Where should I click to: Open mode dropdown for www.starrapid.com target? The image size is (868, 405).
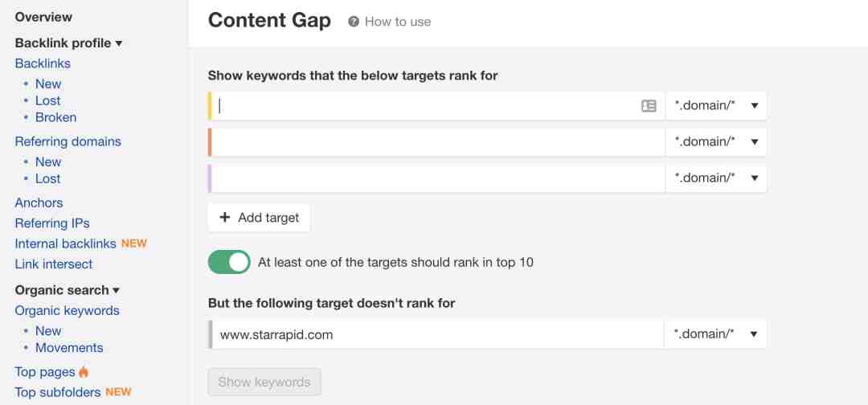click(x=715, y=333)
